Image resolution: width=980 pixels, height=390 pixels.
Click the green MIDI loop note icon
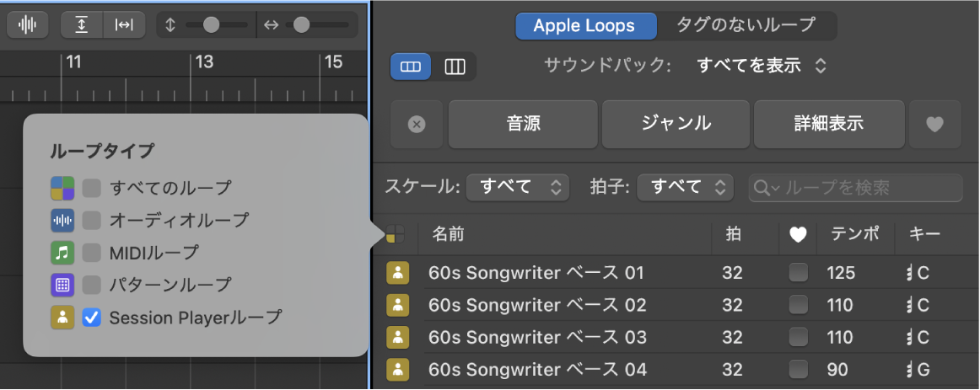pyautogui.click(x=62, y=253)
